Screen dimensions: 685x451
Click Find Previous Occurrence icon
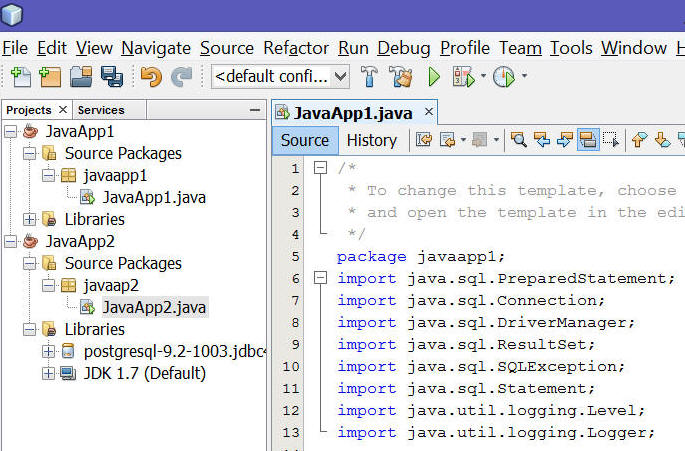542,140
